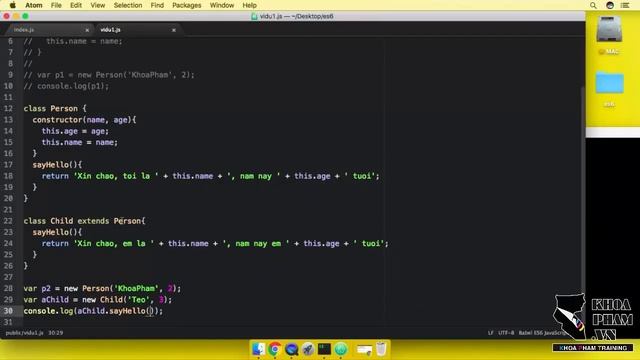Change the LF line ending setting

coord(491,333)
